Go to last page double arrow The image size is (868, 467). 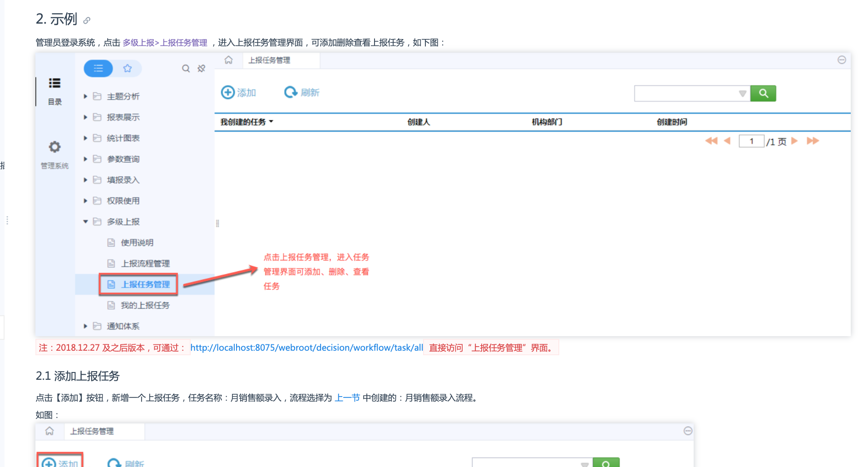(813, 141)
